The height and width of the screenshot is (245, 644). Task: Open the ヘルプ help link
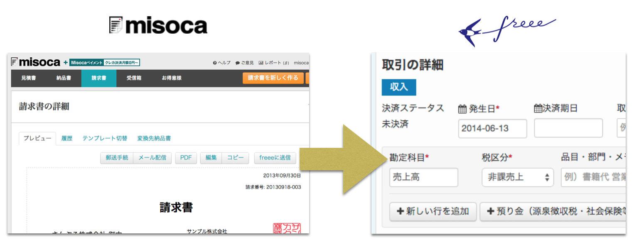point(221,63)
